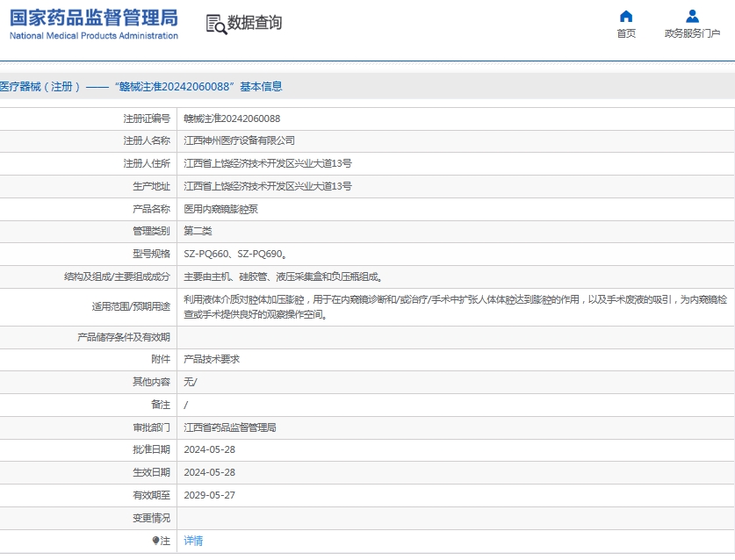Click the 注册人名称 row label

(147, 140)
